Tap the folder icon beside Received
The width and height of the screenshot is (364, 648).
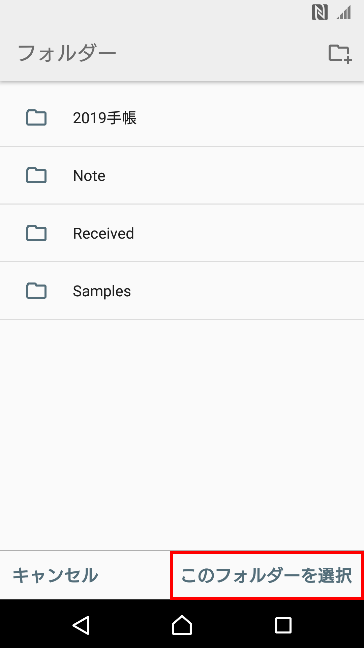coord(36,233)
